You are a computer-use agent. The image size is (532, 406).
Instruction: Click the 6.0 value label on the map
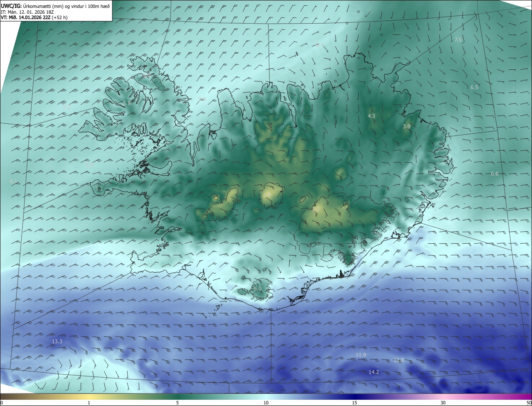pos(258,289)
